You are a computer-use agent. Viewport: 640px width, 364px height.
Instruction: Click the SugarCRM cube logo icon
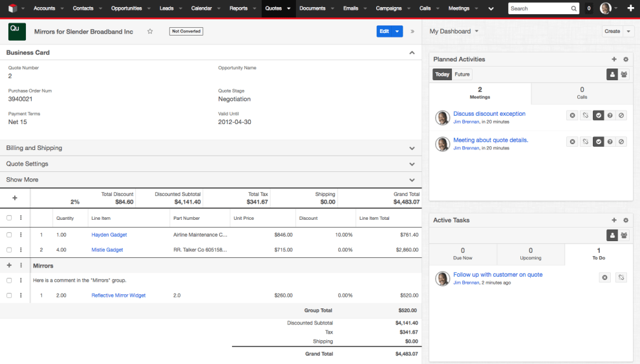pos(12,8)
